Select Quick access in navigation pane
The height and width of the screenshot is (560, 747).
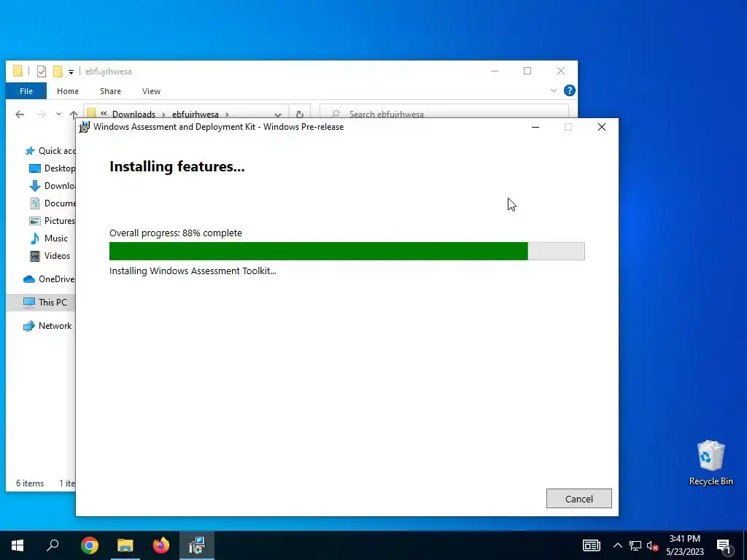[x=50, y=150]
